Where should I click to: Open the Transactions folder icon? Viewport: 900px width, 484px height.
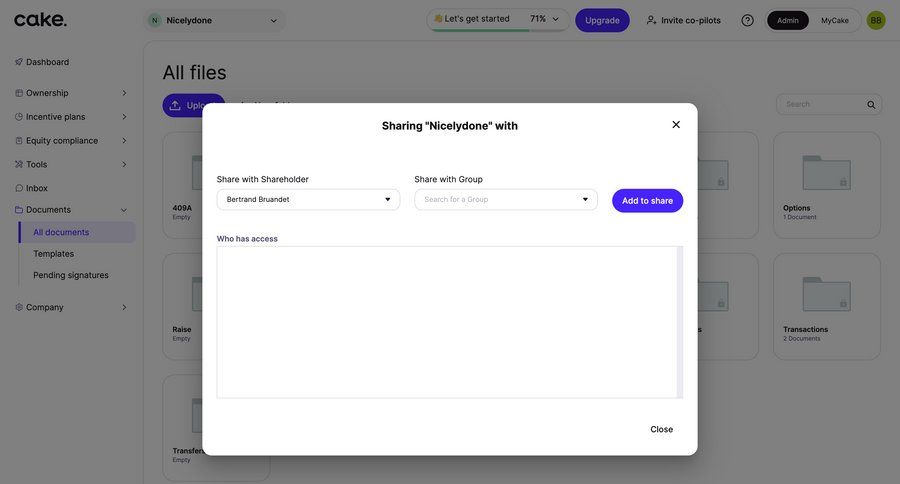(x=826, y=294)
